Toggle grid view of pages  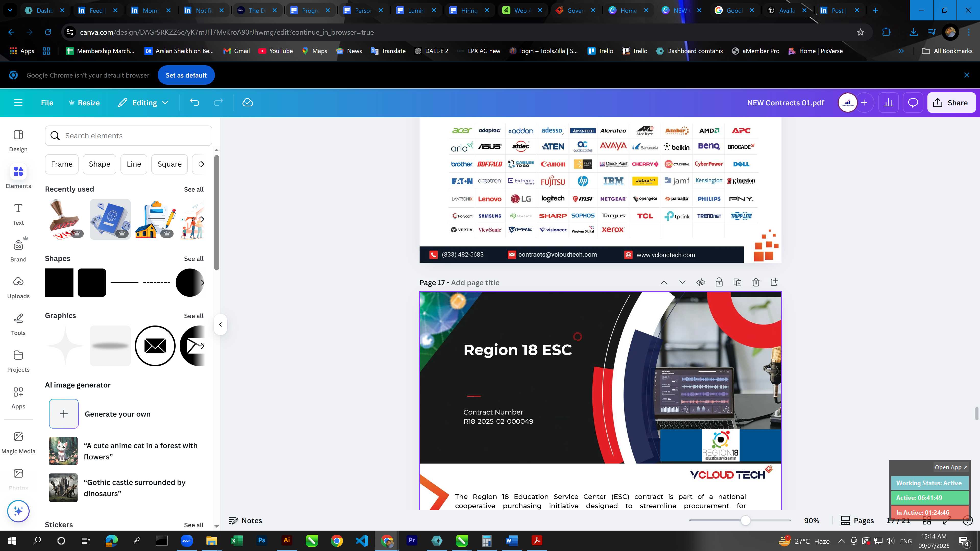[927, 521]
